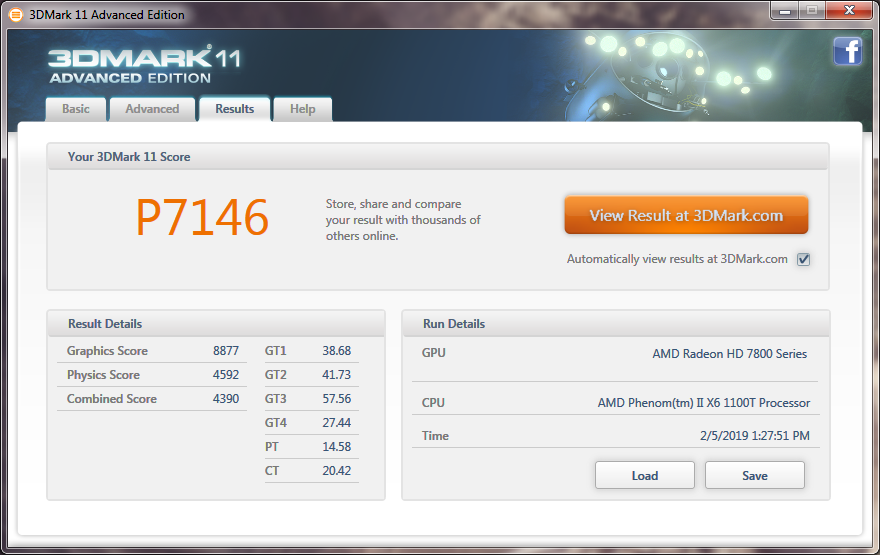Click the run time 2/5/2019 1:27:51 PM

(755, 435)
